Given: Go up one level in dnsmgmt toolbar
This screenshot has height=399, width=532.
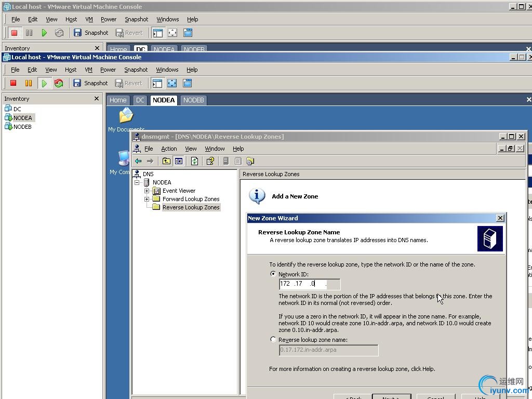Looking at the screenshot, I should [166, 161].
